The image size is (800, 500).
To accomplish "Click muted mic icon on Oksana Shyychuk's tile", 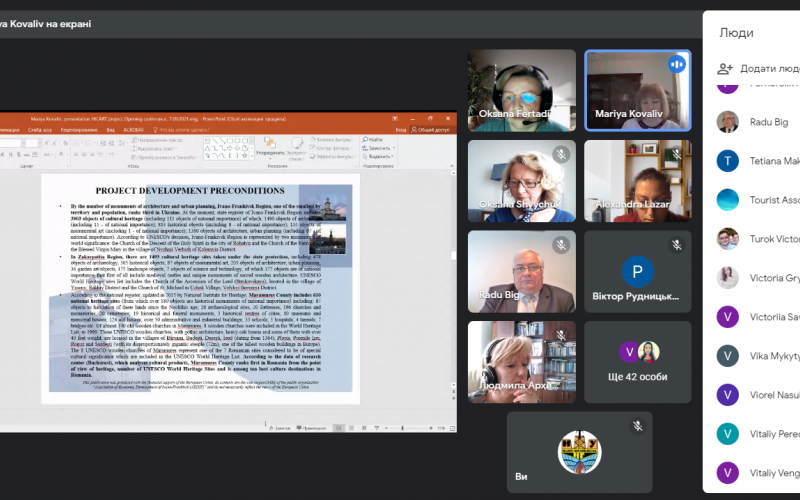I will [x=561, y=154].
